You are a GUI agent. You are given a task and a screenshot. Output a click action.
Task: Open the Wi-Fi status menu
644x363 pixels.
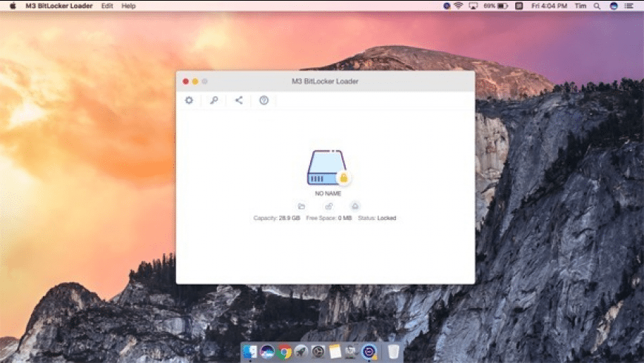tap(459, 6)
